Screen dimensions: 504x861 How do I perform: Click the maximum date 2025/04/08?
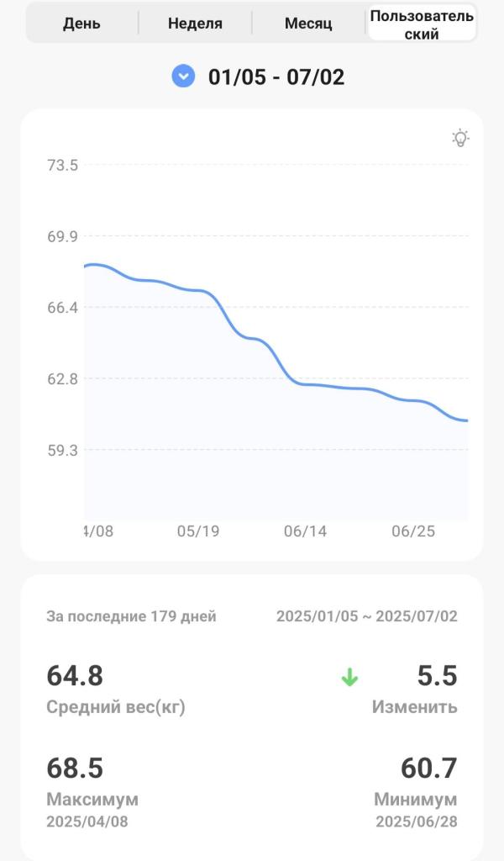87,821
